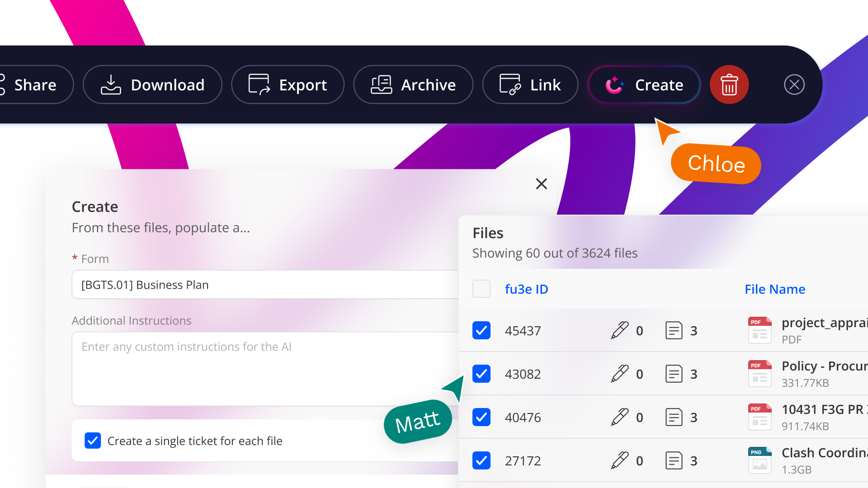Deselect the checkbox for file 40476
Viewport: 868px width, 488px height.
[481, 418]
